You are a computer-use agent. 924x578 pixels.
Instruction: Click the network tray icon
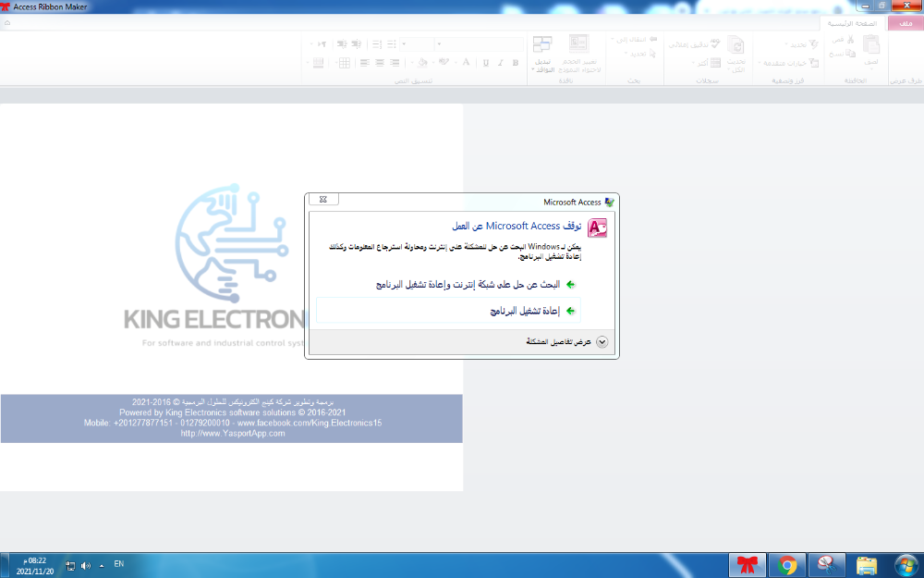click(71, 566)
